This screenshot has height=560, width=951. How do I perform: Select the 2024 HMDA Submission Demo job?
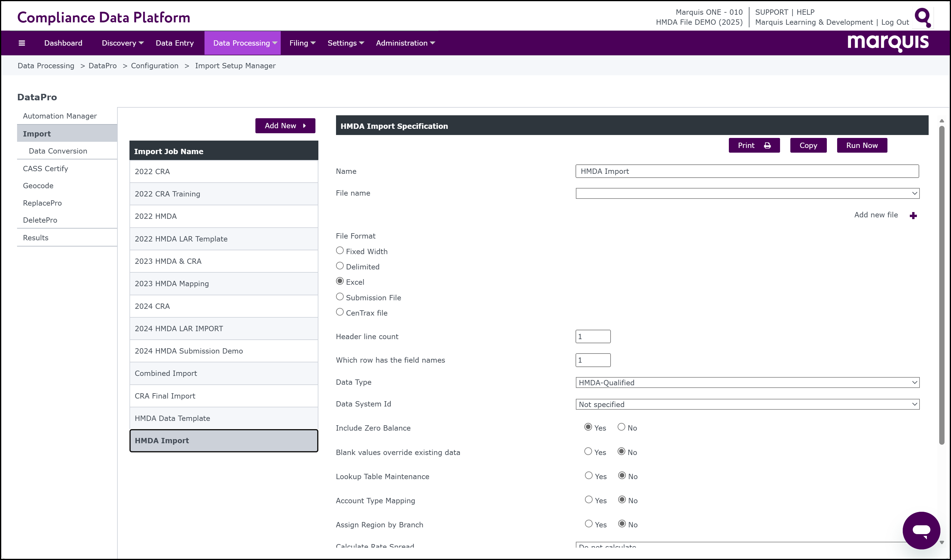(224, 351)
